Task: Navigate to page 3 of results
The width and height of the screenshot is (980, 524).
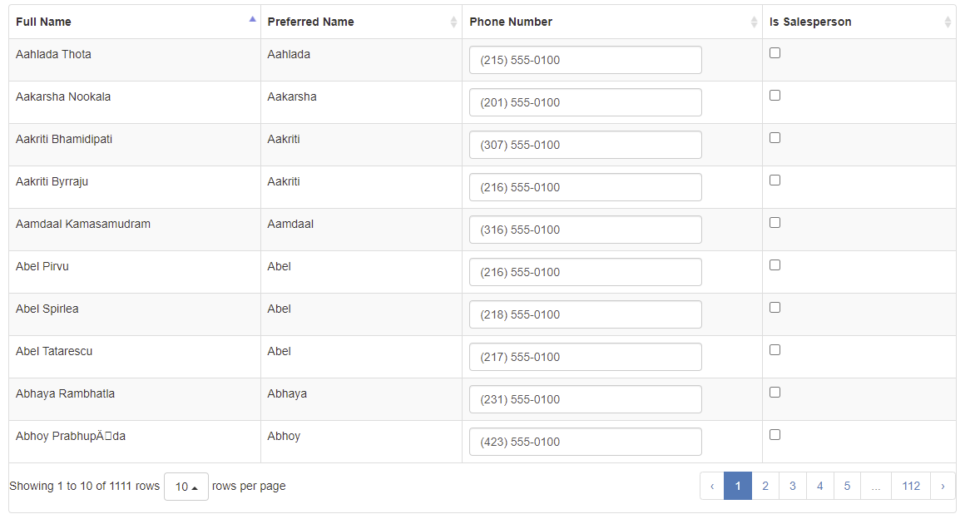Action: click(x=792, y=486)
